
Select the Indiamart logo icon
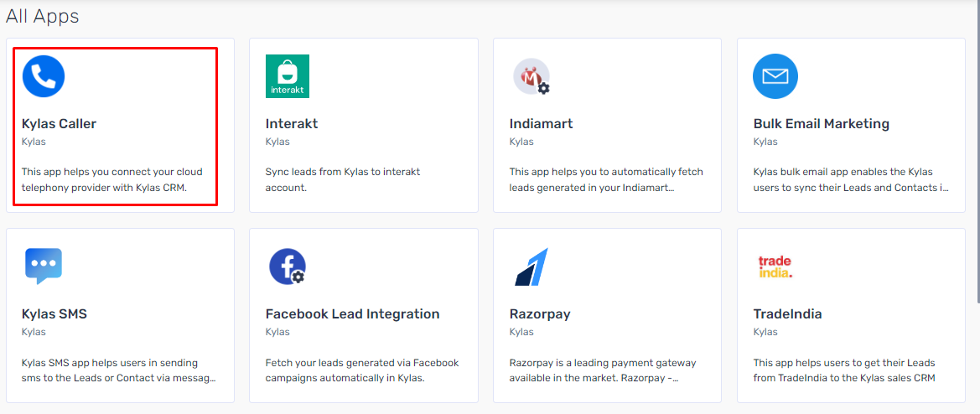[531, 77]
